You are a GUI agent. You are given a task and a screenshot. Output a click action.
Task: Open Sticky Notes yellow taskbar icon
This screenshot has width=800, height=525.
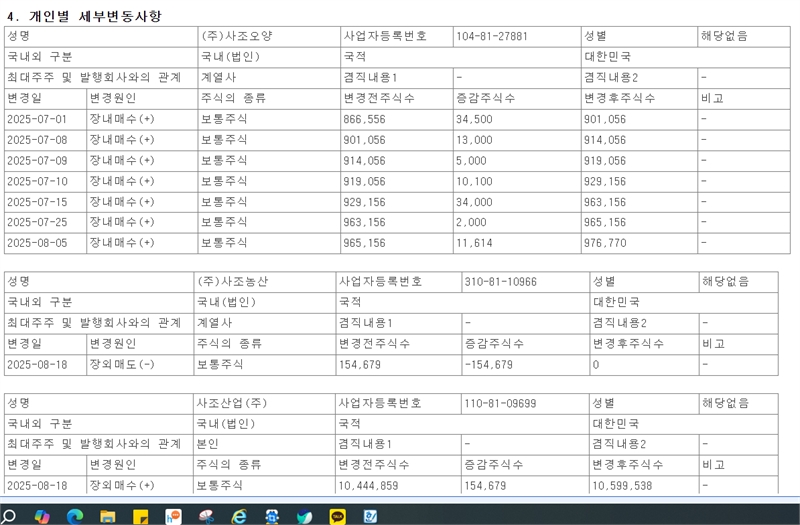coord(141,514)
